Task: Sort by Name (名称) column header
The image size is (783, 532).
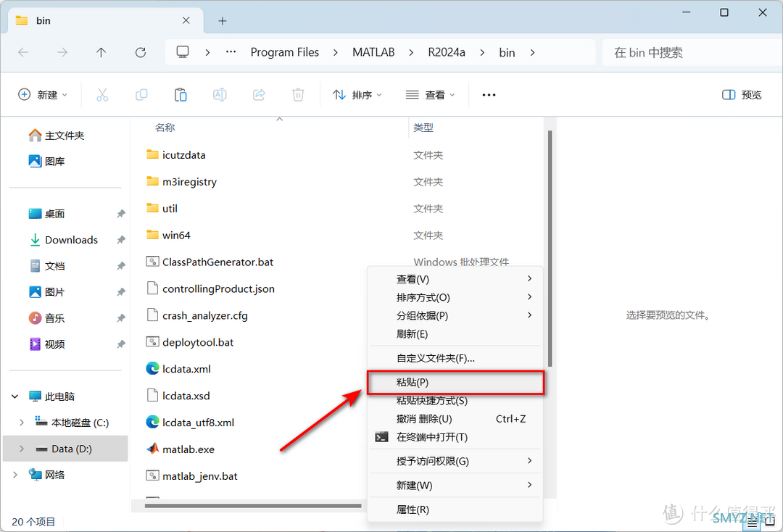Action: coord(165,128)
